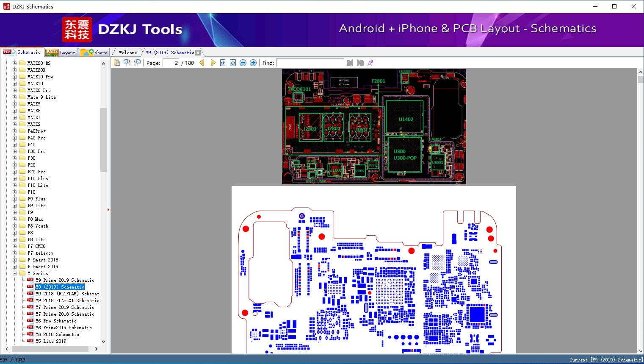644x364 pixels.
Task: Click the copy page icon in PDF toolbar
Action: [x=117, y=63]
